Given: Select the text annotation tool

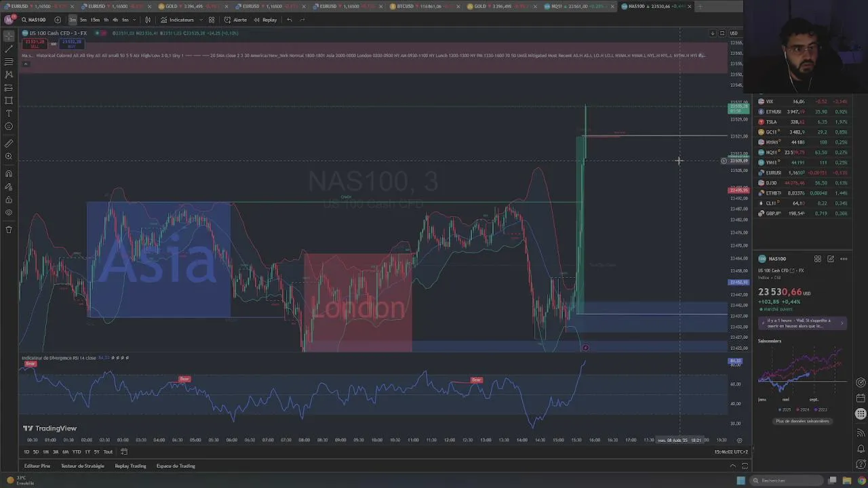Looking at the screenshot, I should pos(9,113).
